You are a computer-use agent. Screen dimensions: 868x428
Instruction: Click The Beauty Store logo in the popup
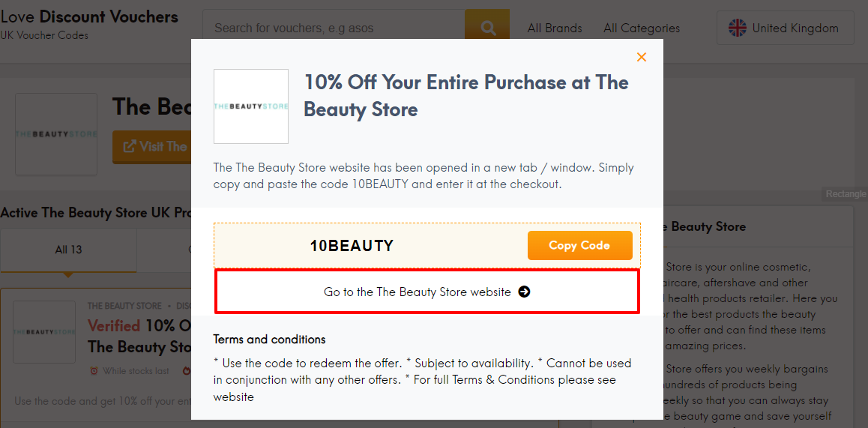pyautogui.click(x=251, y=106)
